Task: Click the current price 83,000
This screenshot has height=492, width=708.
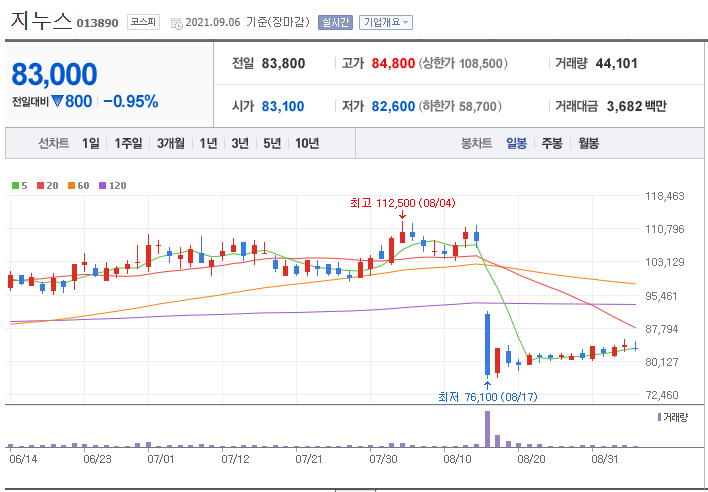Action: pyautogui.click(x=54, y=74)
